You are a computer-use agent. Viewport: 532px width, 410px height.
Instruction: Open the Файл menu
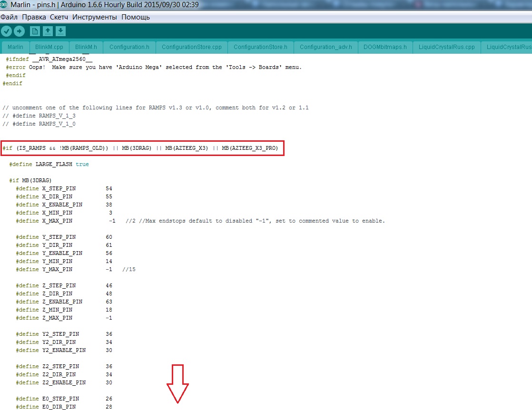(x=9, y=17)
